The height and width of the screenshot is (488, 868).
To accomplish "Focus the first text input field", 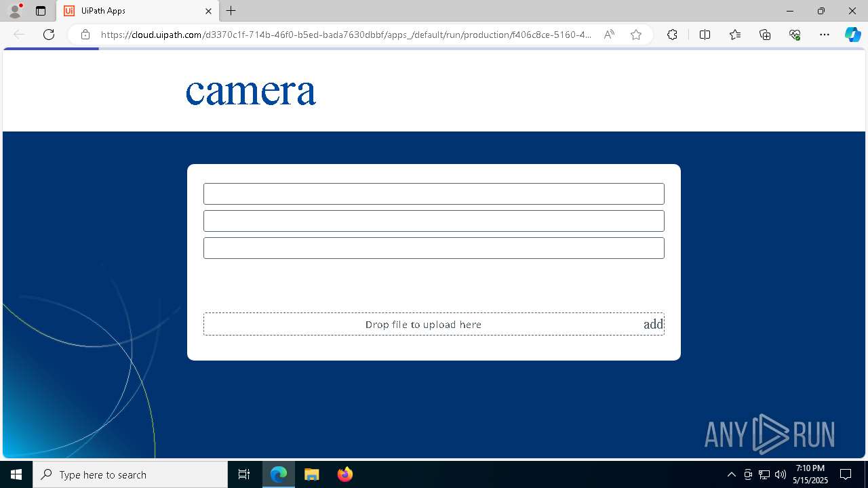I will (434, 194).
